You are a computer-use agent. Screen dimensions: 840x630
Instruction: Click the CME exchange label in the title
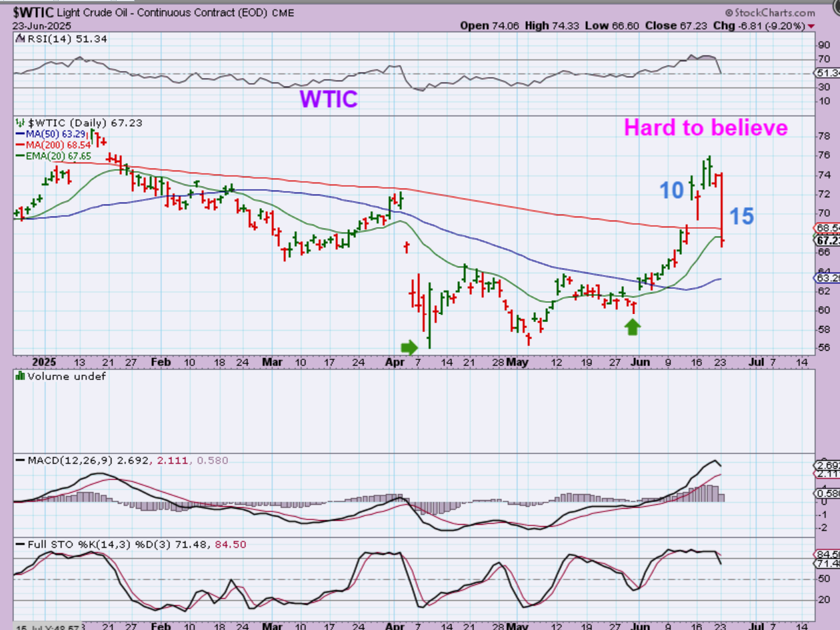[x=282, y=13]
